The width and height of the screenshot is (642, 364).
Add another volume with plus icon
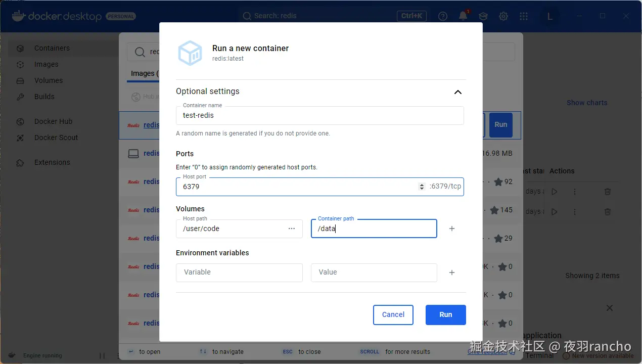tap(452, 229)
